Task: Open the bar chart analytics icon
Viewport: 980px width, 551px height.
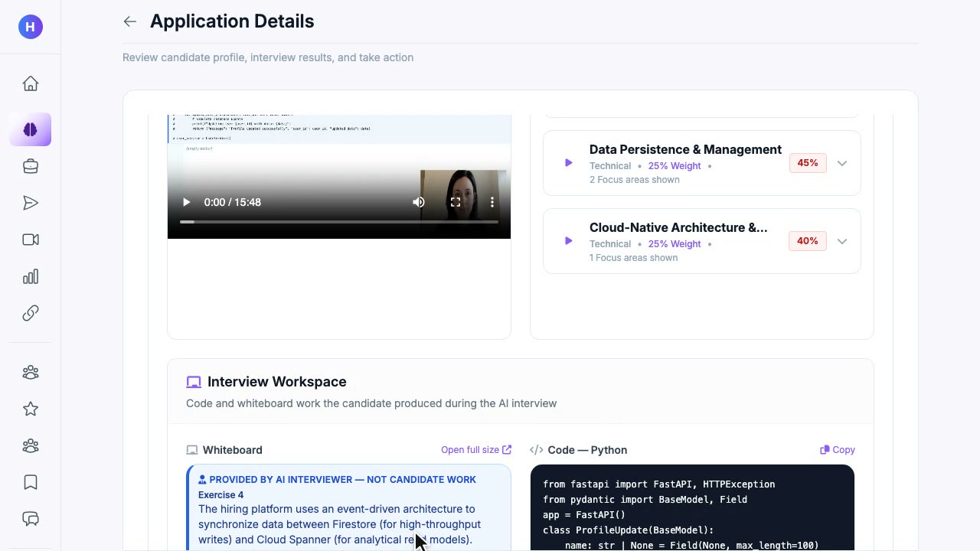Action: (31, 276)
